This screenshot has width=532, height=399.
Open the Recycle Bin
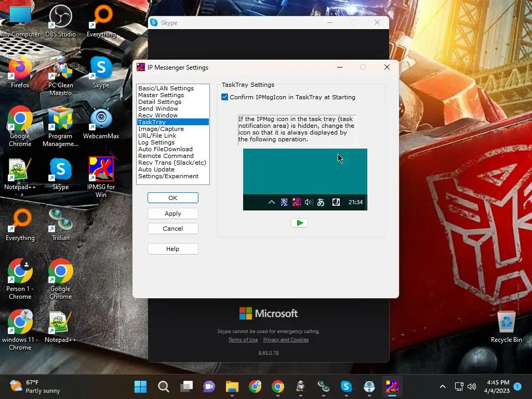pos(506,326)
